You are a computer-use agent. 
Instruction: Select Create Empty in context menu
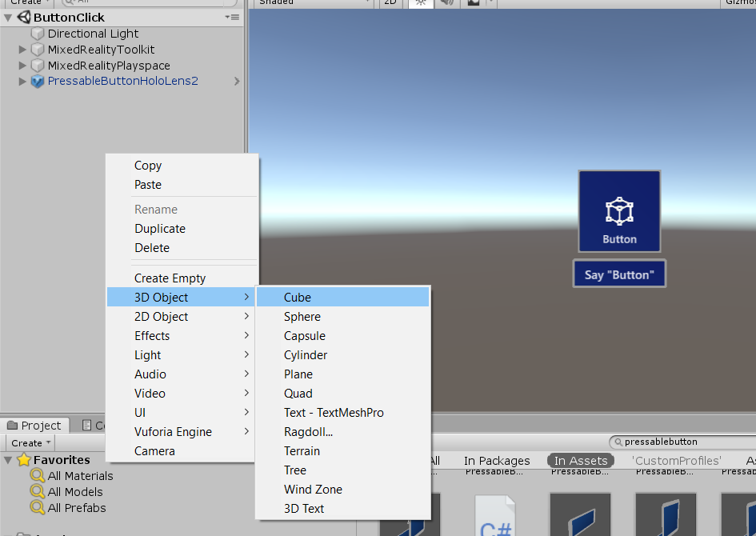tap(170, 278)
